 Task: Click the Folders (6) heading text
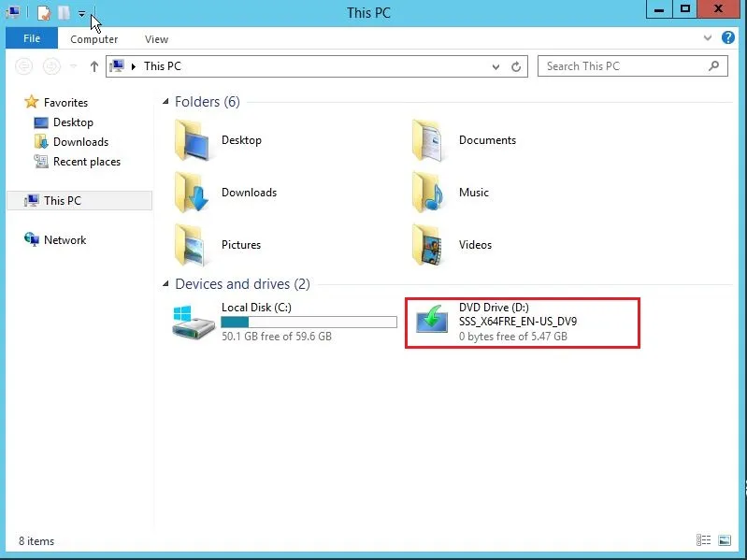point(208,102)
